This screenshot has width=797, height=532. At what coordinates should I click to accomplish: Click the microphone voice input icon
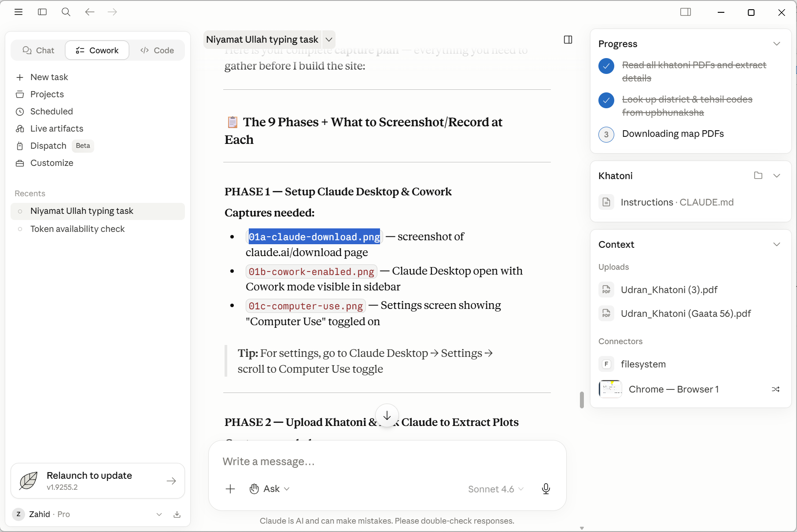546,489
